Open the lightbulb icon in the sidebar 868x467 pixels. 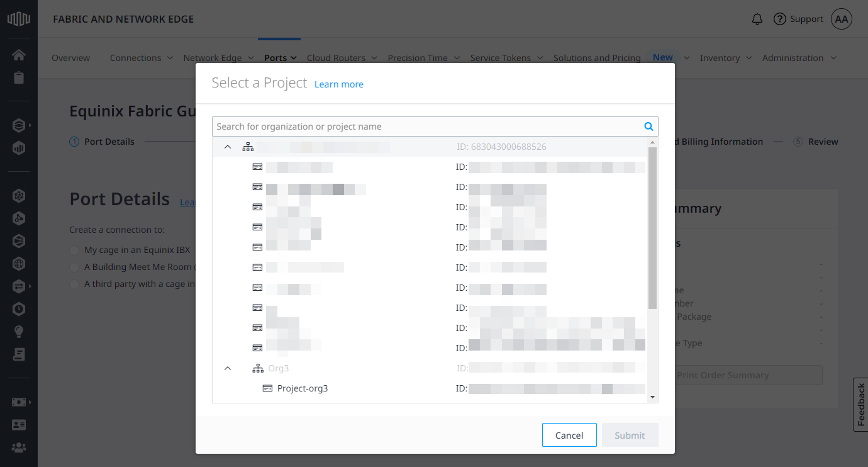click(x=19, y=332)
